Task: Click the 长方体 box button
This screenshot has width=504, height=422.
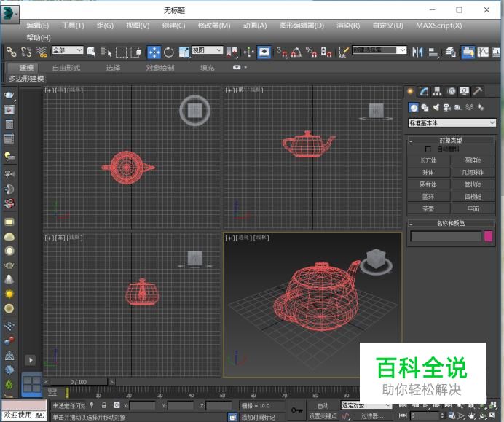Action: tap(428, 160)
